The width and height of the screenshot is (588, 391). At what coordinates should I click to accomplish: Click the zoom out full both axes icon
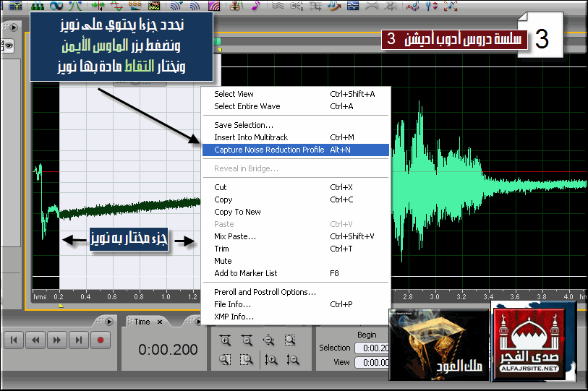pos(268,340)
